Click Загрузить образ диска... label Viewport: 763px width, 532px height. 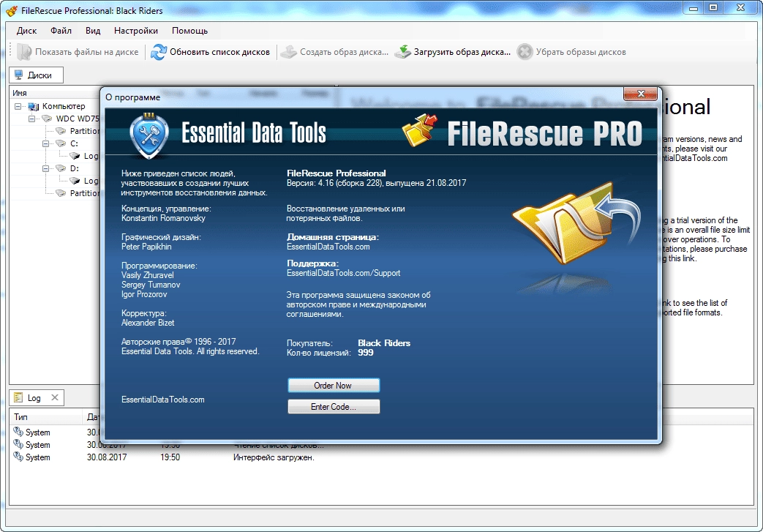pyautogui.click(x=462, y=52)
